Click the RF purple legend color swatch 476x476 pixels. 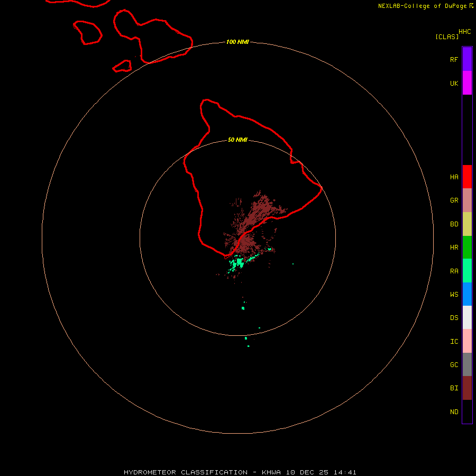point(467,59)
